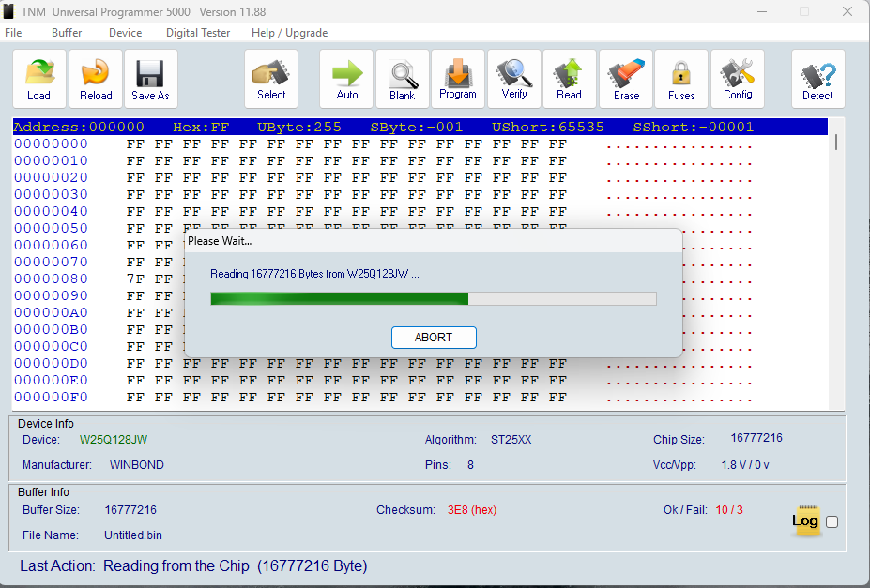Click the TNM application title bar icon

(x=8, y=11)
